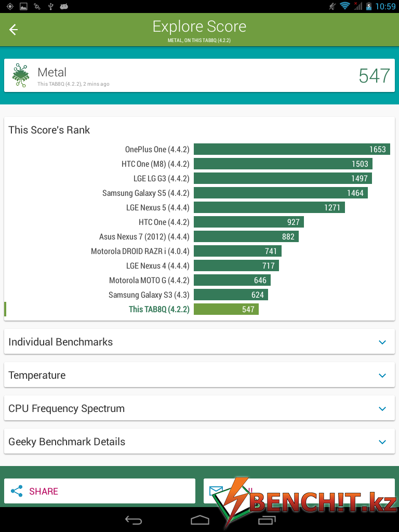The image size is (399, 532).
Task: Select the LGE Nexus 5 1271 bar
Action: [269, 208]
